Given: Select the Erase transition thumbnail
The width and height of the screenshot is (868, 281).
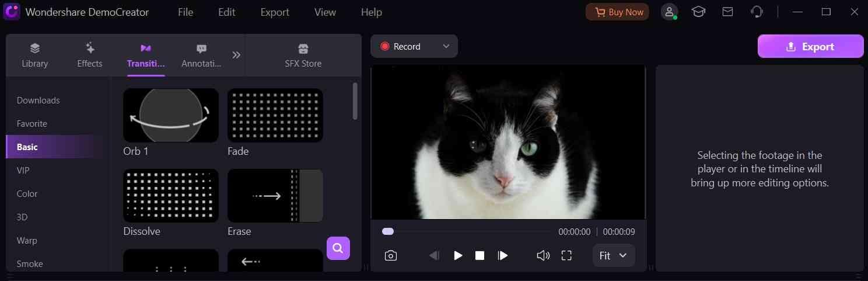Looking at the screenshot, I should click(275, 196).
